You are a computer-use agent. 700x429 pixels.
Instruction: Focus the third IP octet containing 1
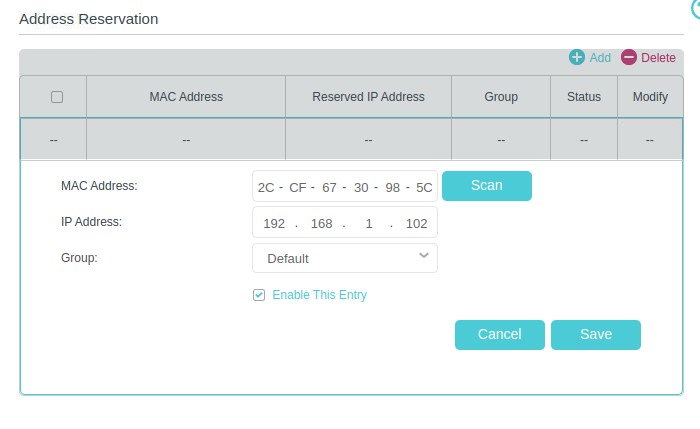(x=369, y=223)
